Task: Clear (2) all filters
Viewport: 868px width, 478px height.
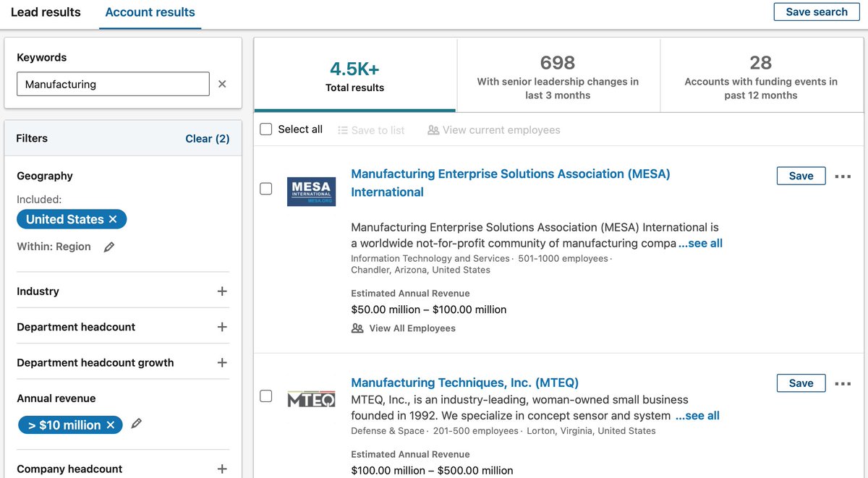Action: pos(208,139)
